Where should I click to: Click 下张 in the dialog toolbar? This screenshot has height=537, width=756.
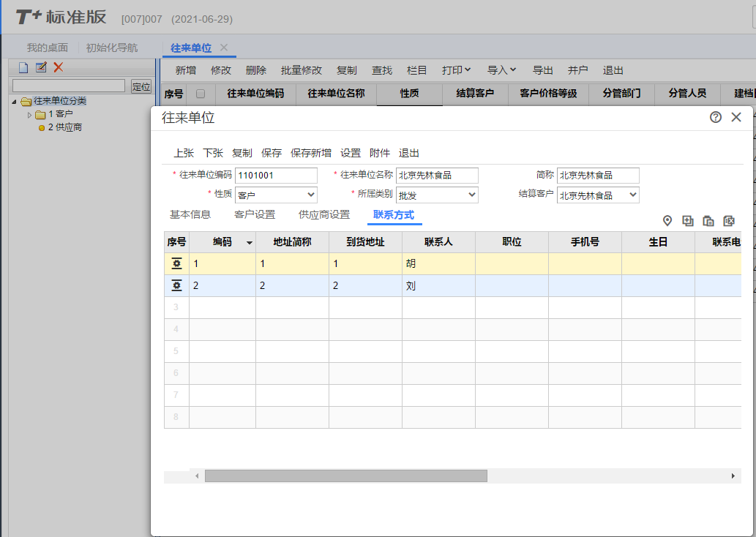213,153
